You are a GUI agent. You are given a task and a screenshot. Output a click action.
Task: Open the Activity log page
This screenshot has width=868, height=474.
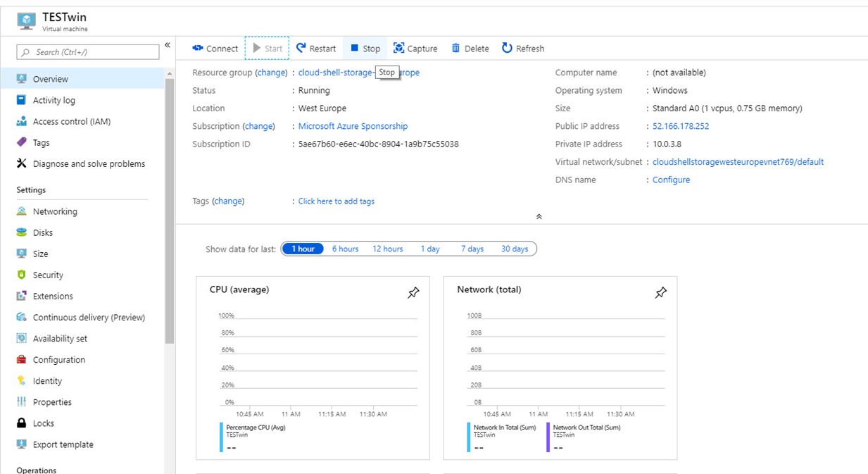[x=54, y=100]
